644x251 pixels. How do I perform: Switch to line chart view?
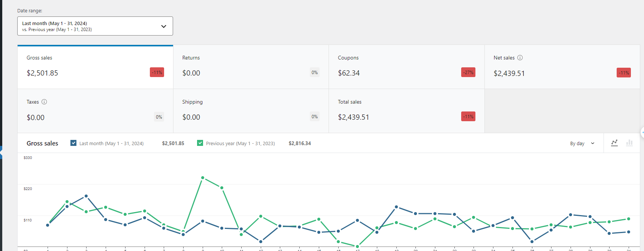[x=614, y=143]
